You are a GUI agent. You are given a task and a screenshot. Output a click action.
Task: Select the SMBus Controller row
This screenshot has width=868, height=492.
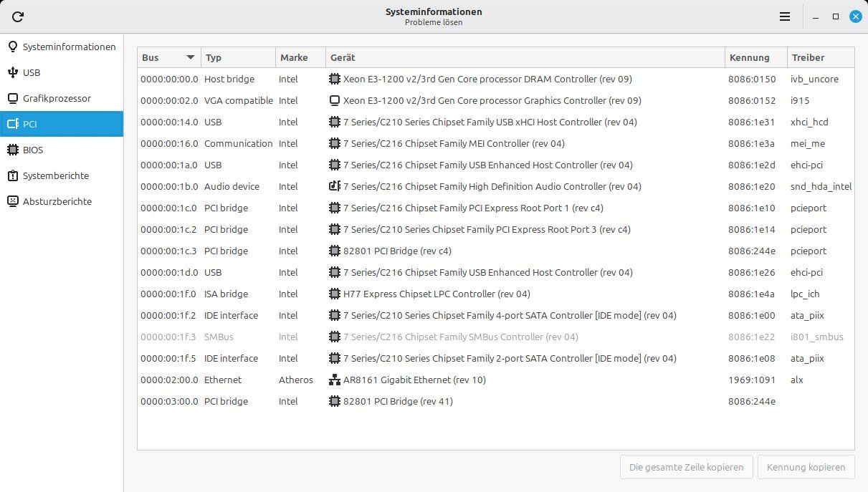tap(495, 337)
